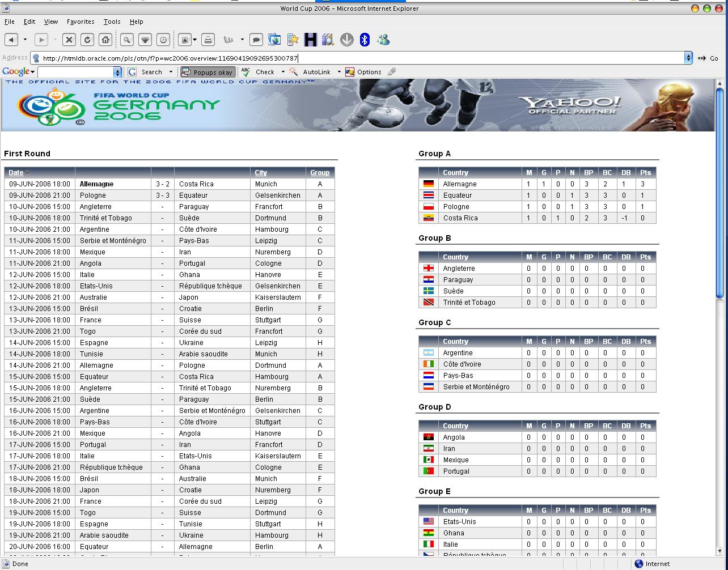This screenshot has width=728, height=570.
Task: Toggle the Google toolbar highlighter pen
Action: (392, 72)
